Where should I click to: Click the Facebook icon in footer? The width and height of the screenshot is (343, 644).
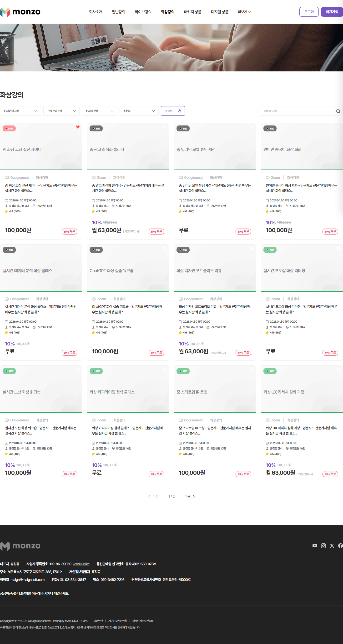340,545
